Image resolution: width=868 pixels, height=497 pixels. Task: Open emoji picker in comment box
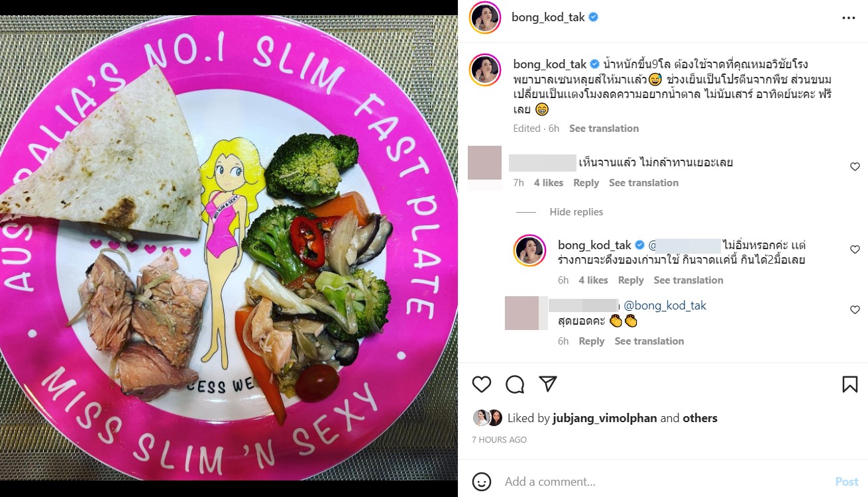click(x=482, y=481)
